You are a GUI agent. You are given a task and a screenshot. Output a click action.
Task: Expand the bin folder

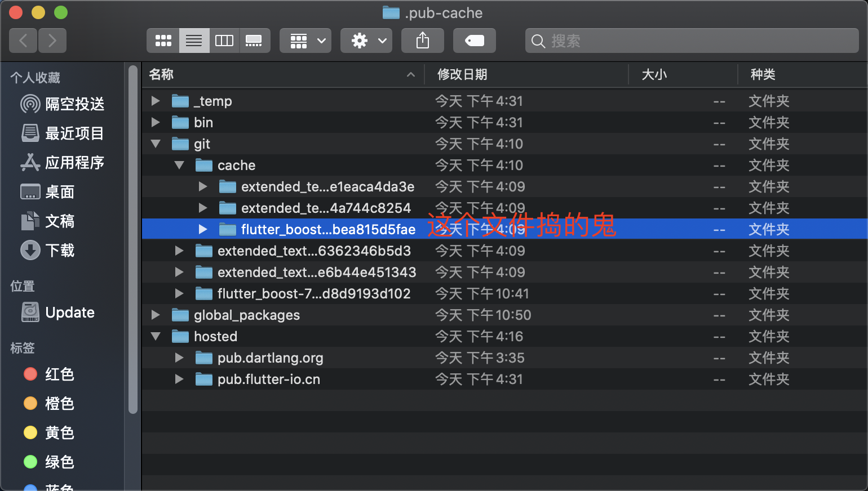[x=156, y=123]
